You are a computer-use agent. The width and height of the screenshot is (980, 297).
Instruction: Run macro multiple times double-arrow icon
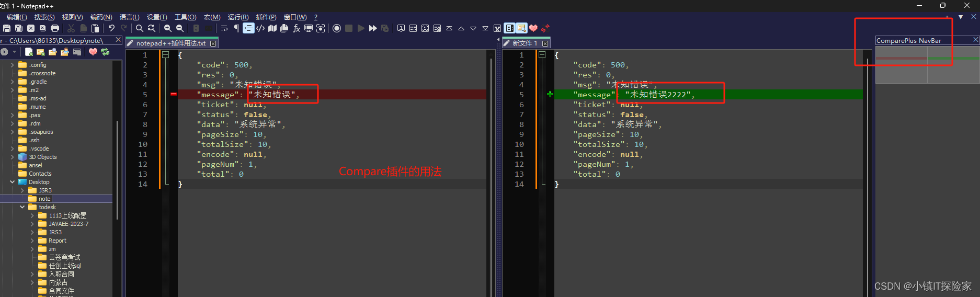point(373,28)
